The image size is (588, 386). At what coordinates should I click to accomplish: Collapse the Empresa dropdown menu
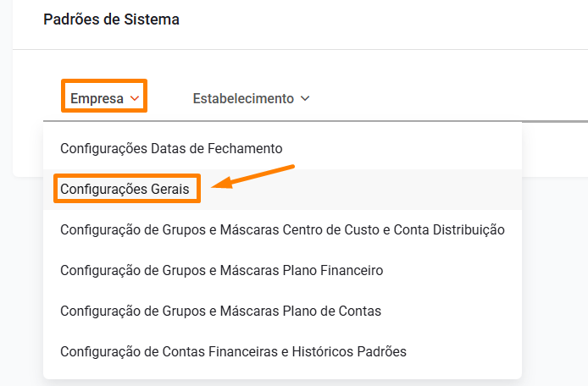point(104,98)
